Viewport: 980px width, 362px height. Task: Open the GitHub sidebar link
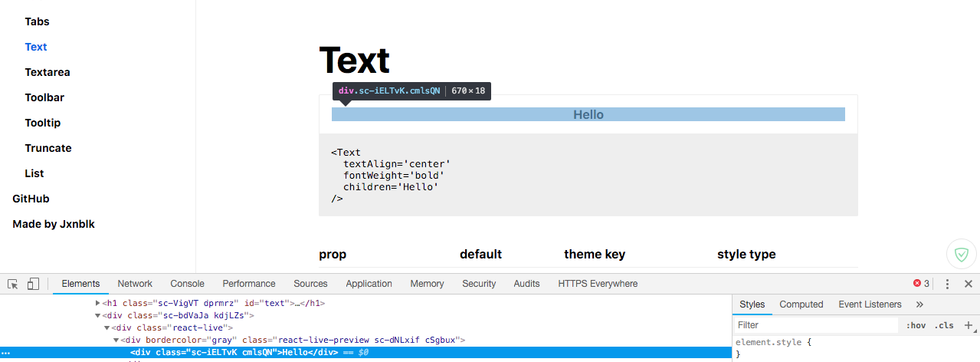click(x=31, y=199)
